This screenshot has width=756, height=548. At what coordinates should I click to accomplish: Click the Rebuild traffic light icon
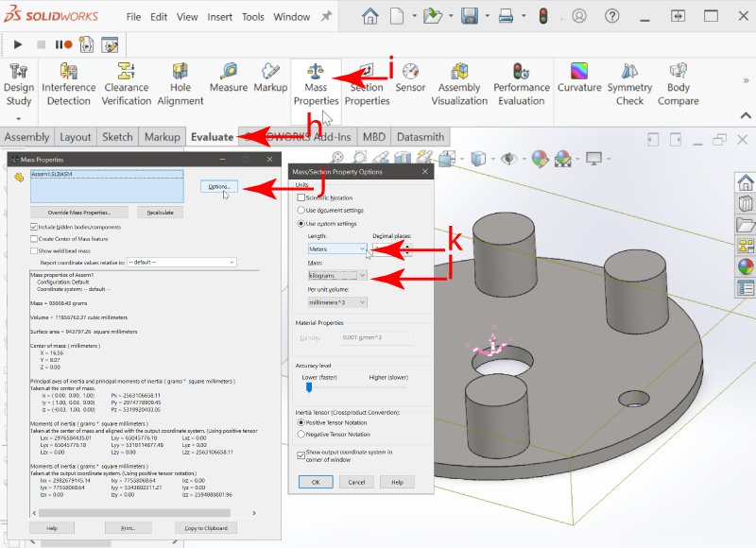[x=543, y=16]
